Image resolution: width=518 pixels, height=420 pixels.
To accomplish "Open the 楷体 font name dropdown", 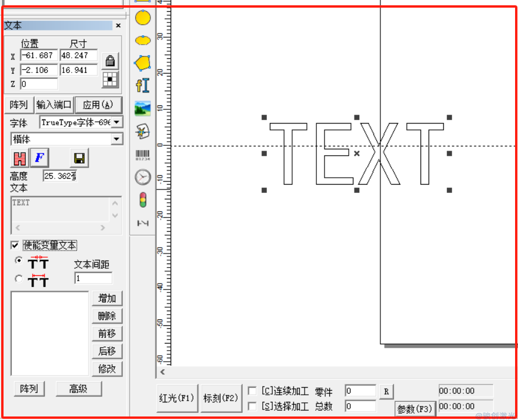I will pos(116,139).
